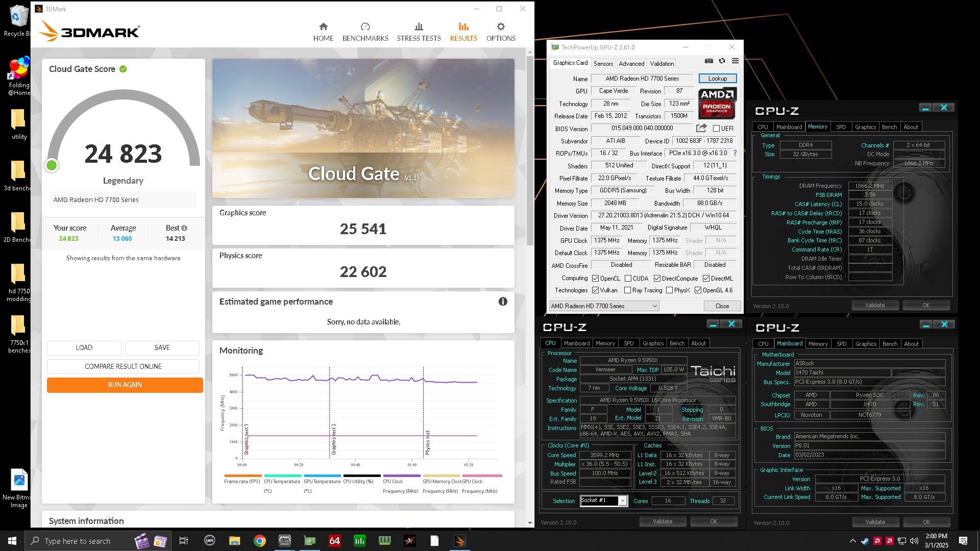This screenshot has width=980, height=551.
Task: Switch to GPU-Z Sensors tab
Action: (x=603, y=64)
